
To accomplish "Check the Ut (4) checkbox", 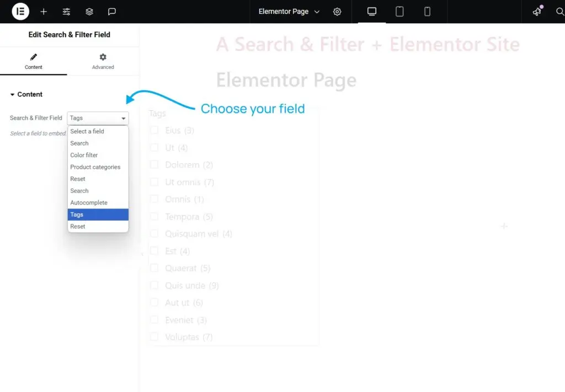I will pyautogui.click(x=154, y=148).
